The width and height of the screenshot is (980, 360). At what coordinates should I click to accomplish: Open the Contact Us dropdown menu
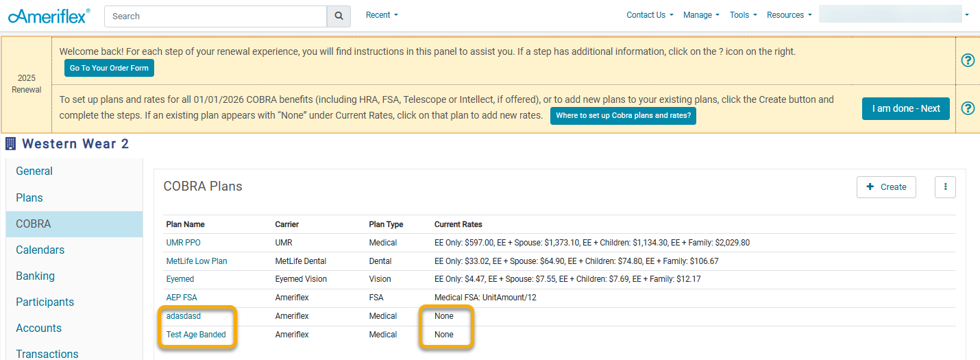click(650, 15)
